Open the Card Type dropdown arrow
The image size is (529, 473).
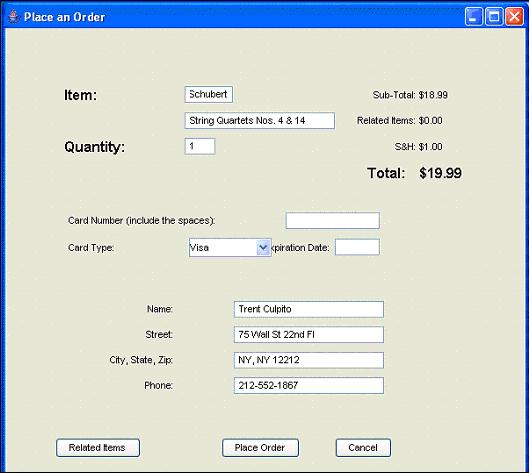(x=263, y=248)
